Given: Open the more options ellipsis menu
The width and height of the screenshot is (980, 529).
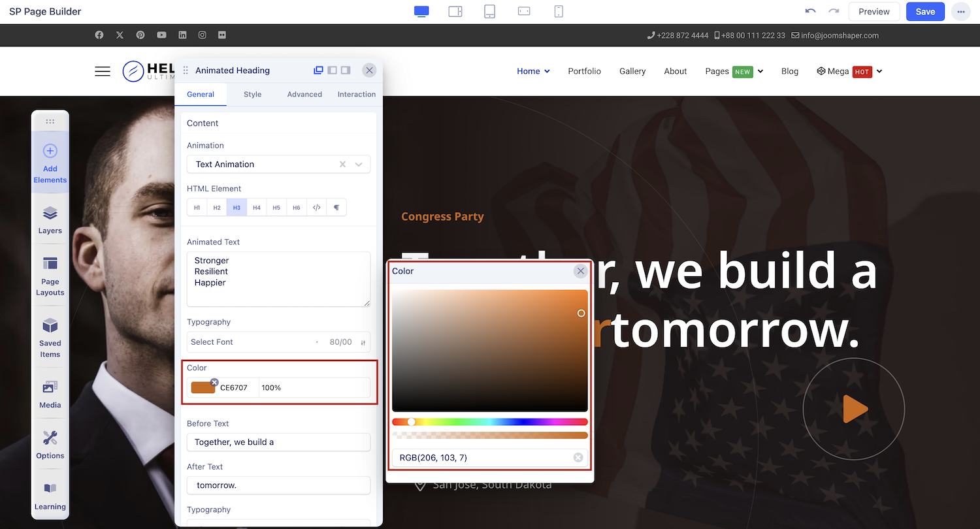Looking at the screenshot, I should click(x=961, y=12).
